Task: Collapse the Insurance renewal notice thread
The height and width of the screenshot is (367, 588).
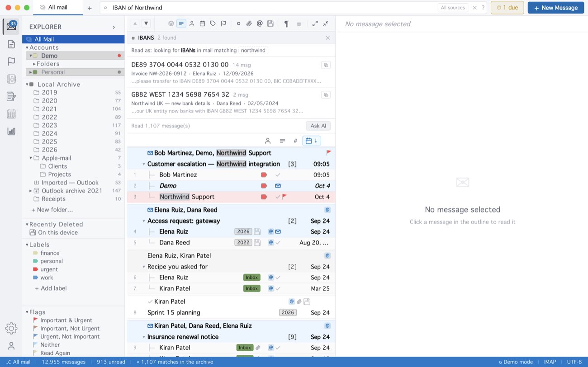Action: 144,337
